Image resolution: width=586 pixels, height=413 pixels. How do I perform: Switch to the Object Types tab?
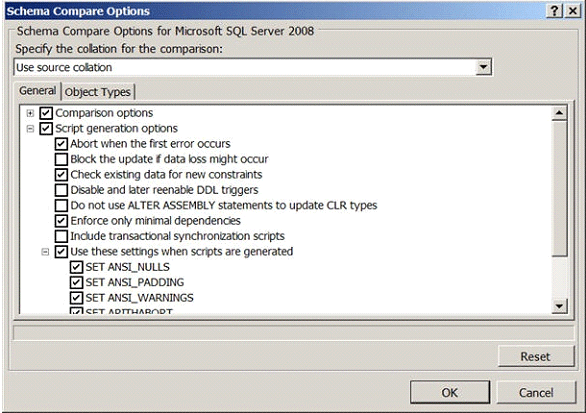[x=98, y=92]
